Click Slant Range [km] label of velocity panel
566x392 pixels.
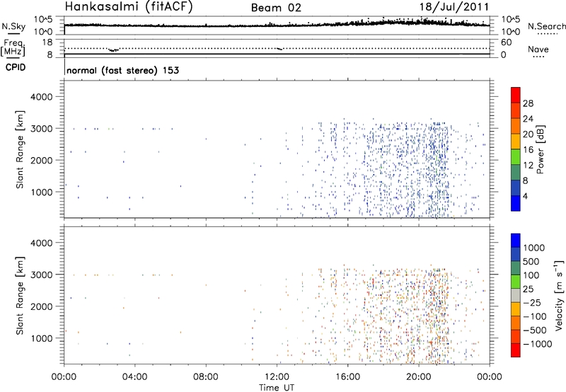[20, 296]
